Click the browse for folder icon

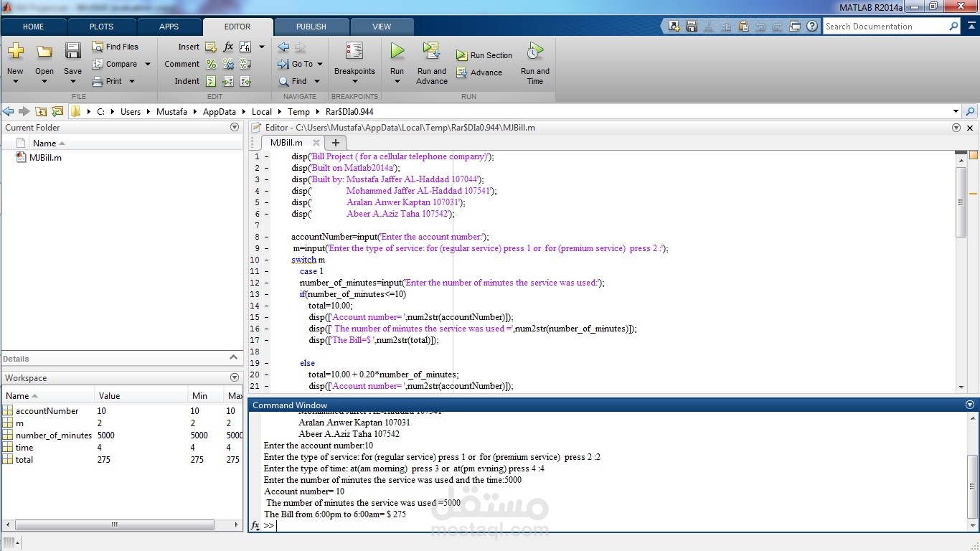click(x=57, y=111)
